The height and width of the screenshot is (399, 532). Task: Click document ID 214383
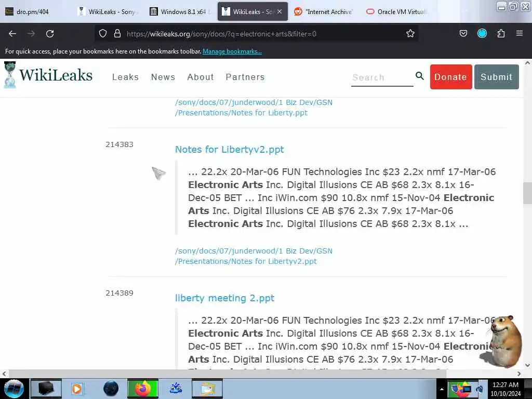click(x=119, y=144)
